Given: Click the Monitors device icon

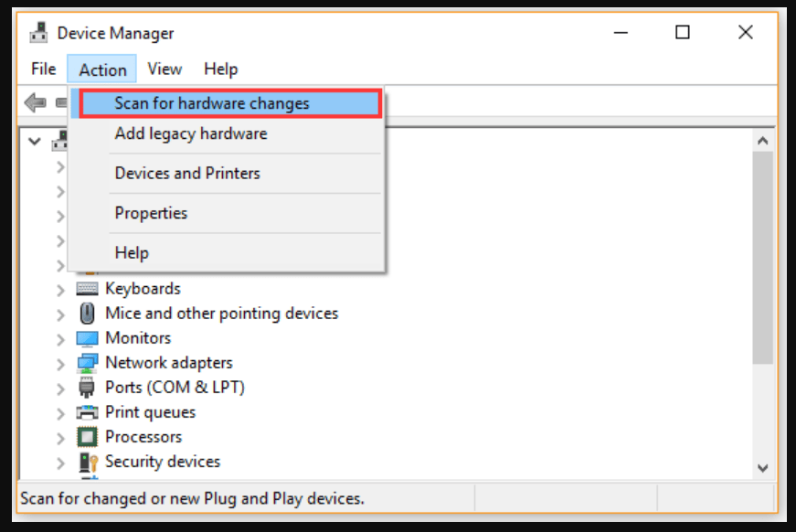Looking at the screenshot, I should click(x=88, y=337).
